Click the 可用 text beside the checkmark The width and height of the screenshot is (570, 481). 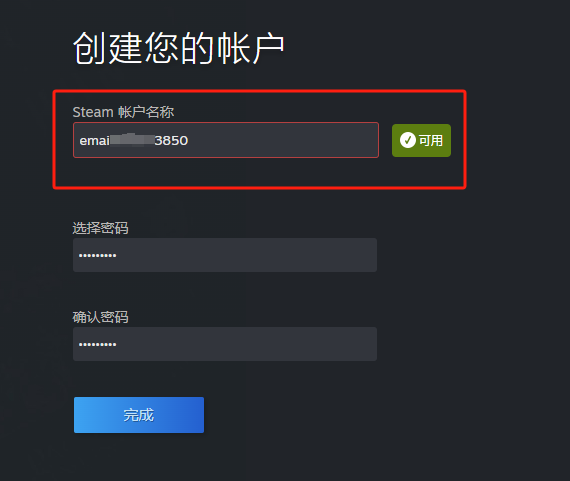point(431,140)
